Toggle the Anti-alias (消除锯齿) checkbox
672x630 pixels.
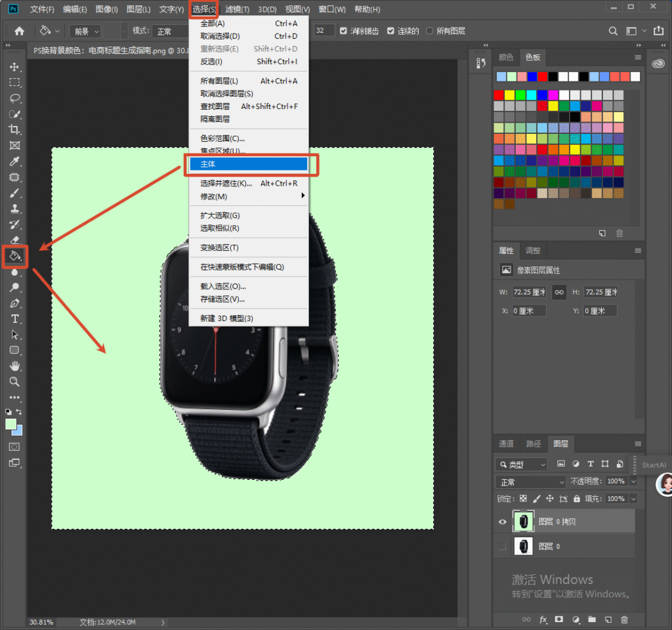[343, 31]
